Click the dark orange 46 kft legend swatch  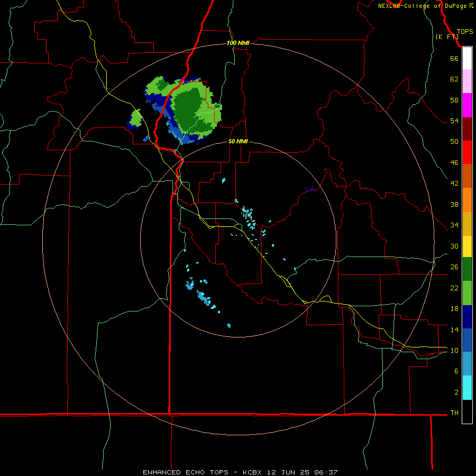tap(467, 176)
